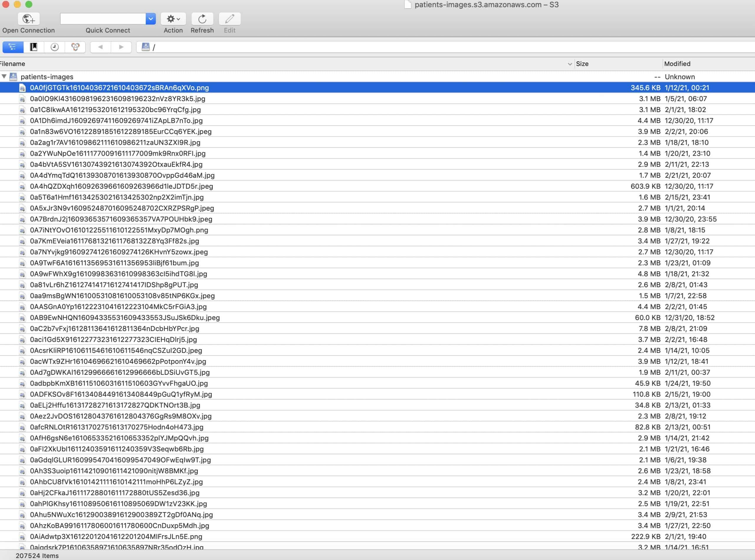Click file icon of 0A5xJr3N9v...CXRZPSRgP.jpeg

tap(22, 208)
